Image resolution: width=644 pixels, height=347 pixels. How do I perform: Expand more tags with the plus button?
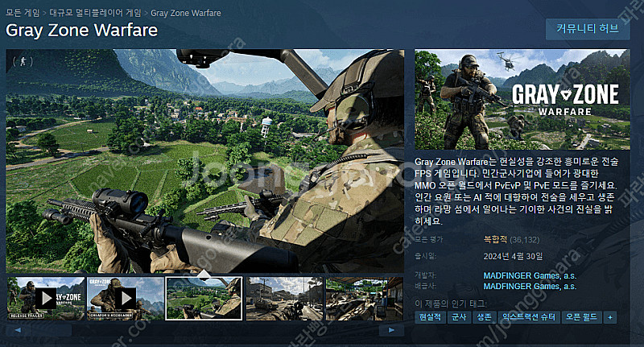click(x=610, y=317)
